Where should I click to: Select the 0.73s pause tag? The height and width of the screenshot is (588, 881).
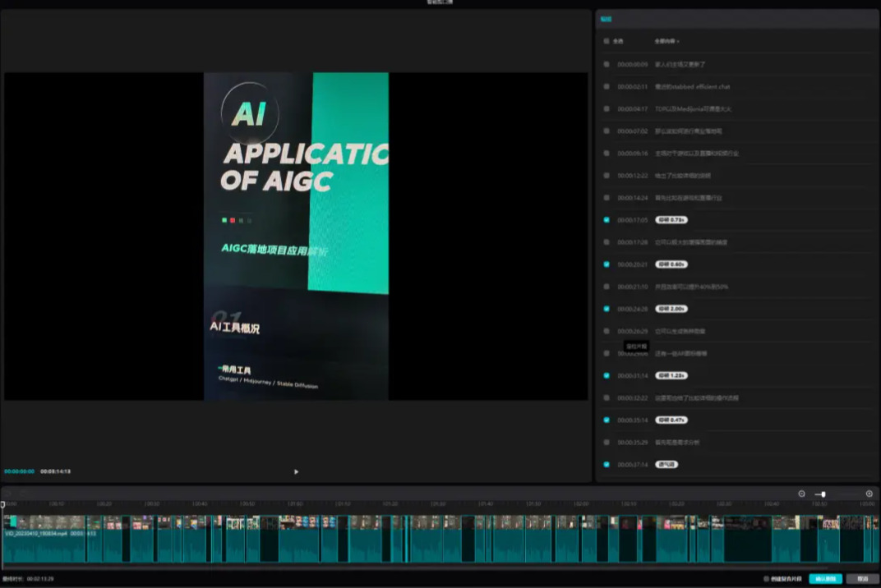671,219
